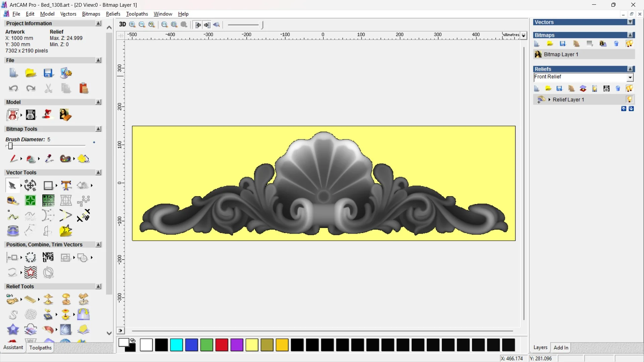
Task: Select Bitmap Layer 1 in list
Action: [x=561, y=54]
